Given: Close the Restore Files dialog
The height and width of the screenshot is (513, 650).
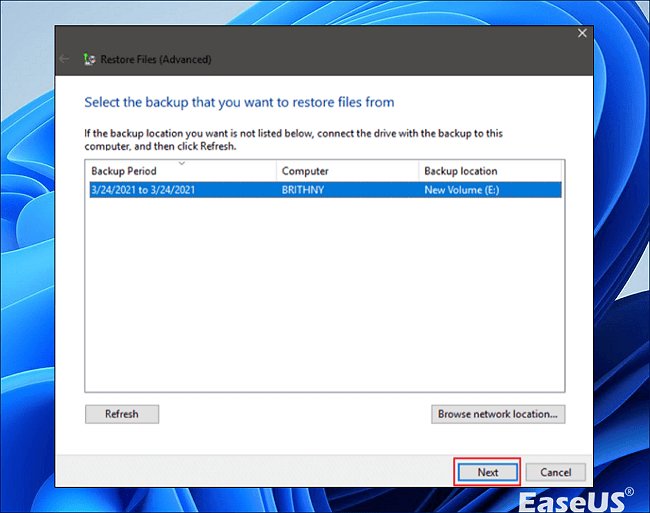Looking at the screenshot, I should click(582, 33).
